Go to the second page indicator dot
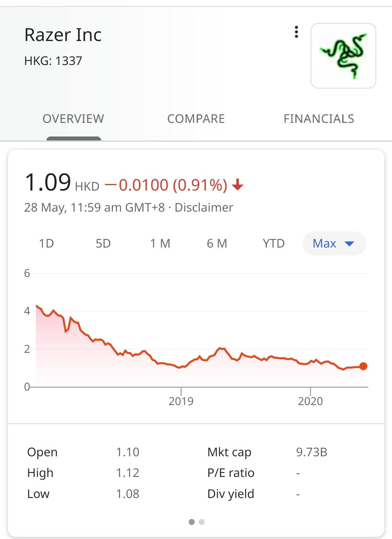The height and width of the screenshot is (539, 392). point(202,522)
